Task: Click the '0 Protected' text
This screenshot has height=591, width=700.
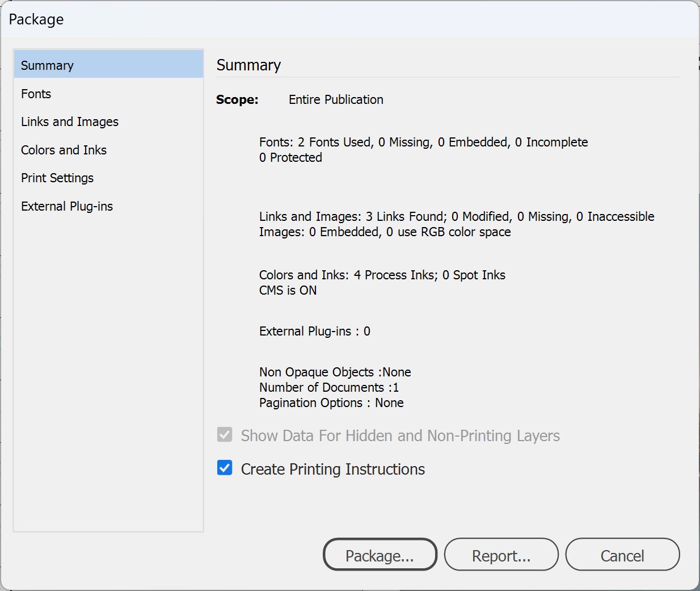Action: pyautogui.click(x=290, y=157)
